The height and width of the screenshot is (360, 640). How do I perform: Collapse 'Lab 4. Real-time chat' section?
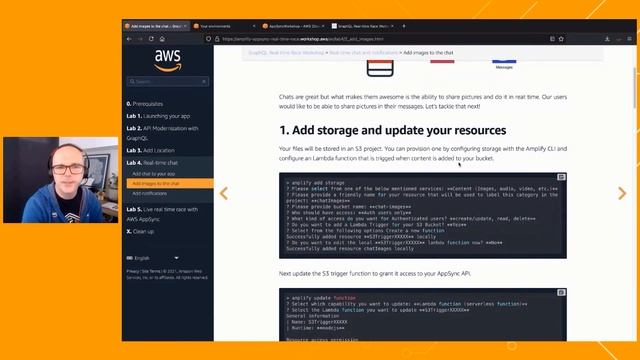point(152,162)
